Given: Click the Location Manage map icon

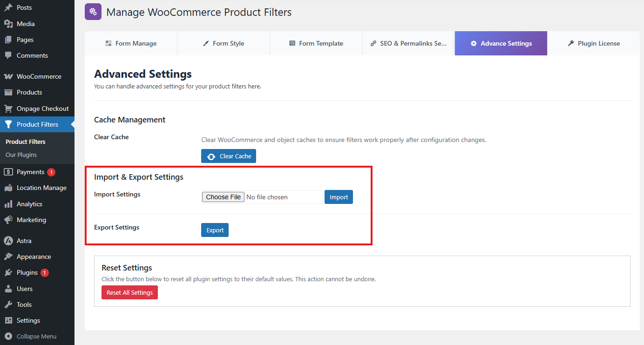Looking at the screenshot, I should tap(8, 188).
